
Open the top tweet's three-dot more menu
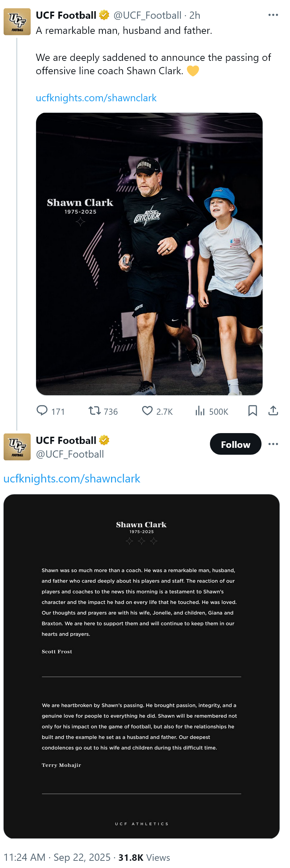tap(273, 15)
